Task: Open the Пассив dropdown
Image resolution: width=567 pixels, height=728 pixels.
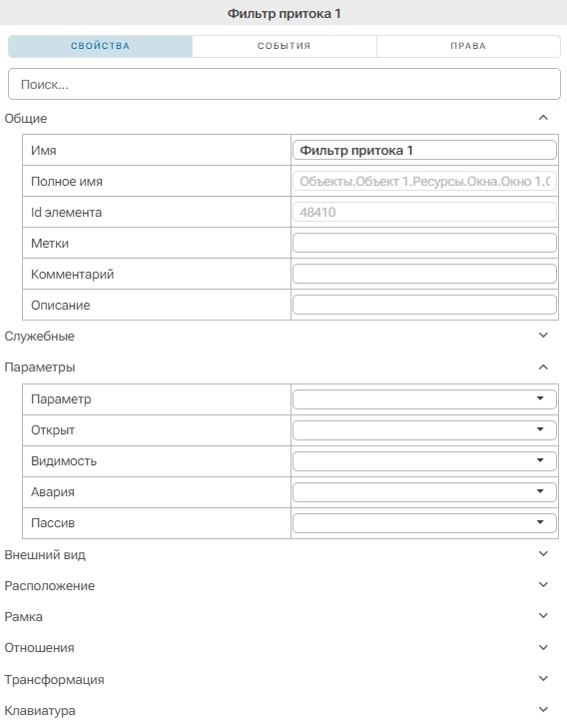Action: click(x=424, y=523)
